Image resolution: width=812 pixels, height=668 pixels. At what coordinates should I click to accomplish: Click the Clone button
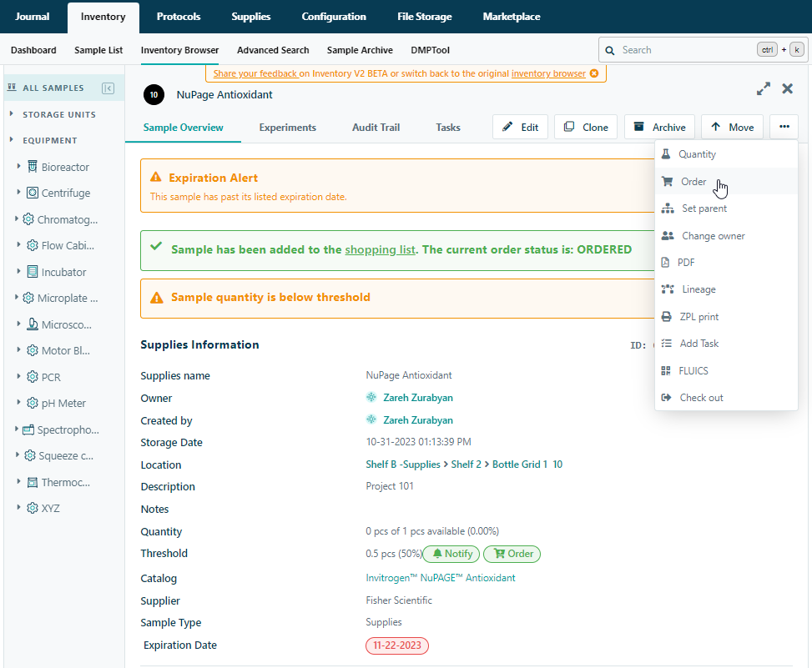pos(586,127)
